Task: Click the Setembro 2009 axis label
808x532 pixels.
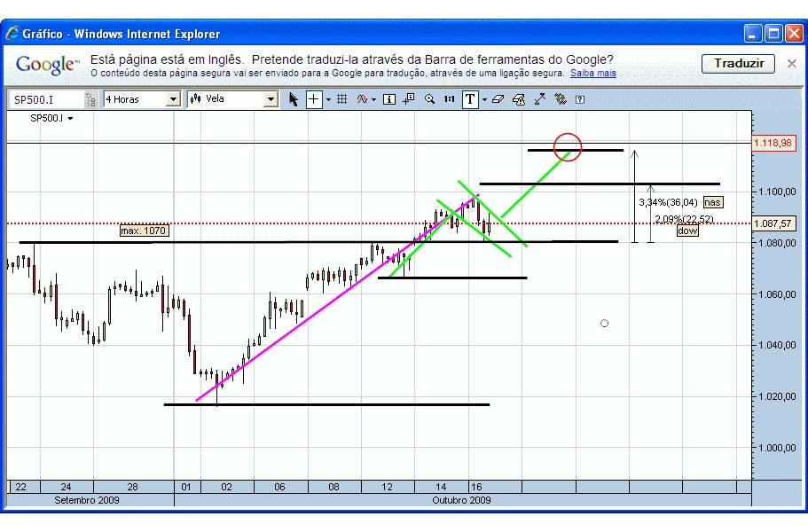Action: tap(87, 500)
